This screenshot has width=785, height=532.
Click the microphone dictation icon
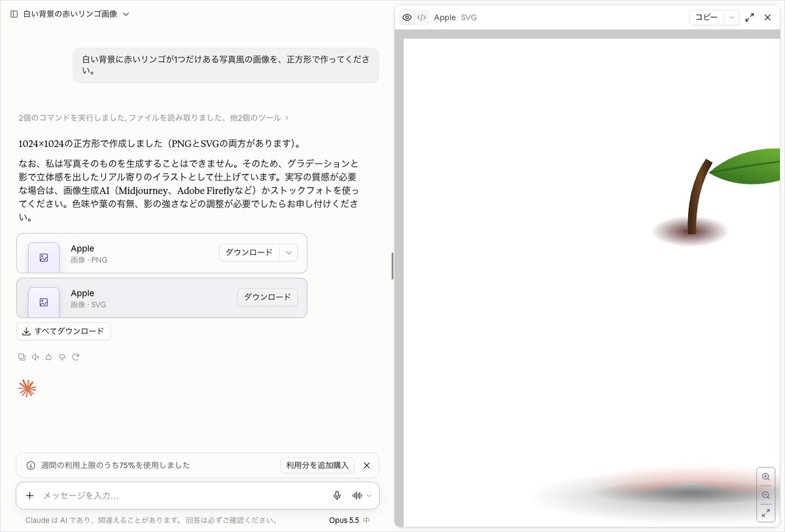[x=337, y=495]
